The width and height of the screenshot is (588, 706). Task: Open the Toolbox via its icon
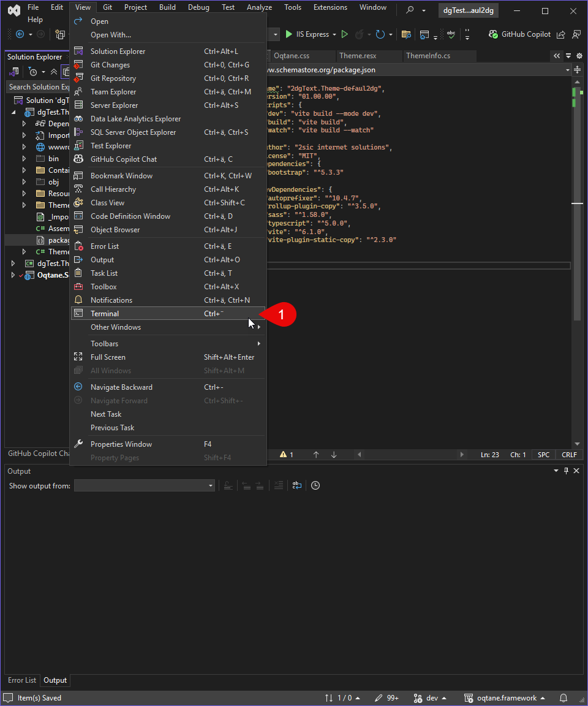tap(78, 286)
